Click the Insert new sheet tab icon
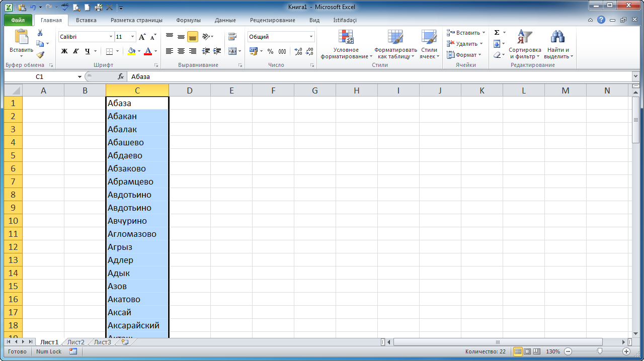644x361 pixels. coord(125,342)
